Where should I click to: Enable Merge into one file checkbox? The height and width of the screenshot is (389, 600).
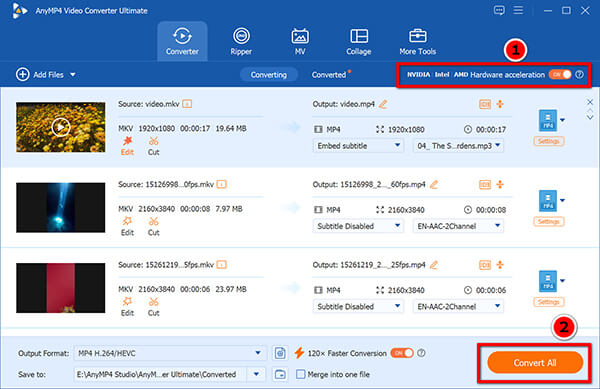301,374
